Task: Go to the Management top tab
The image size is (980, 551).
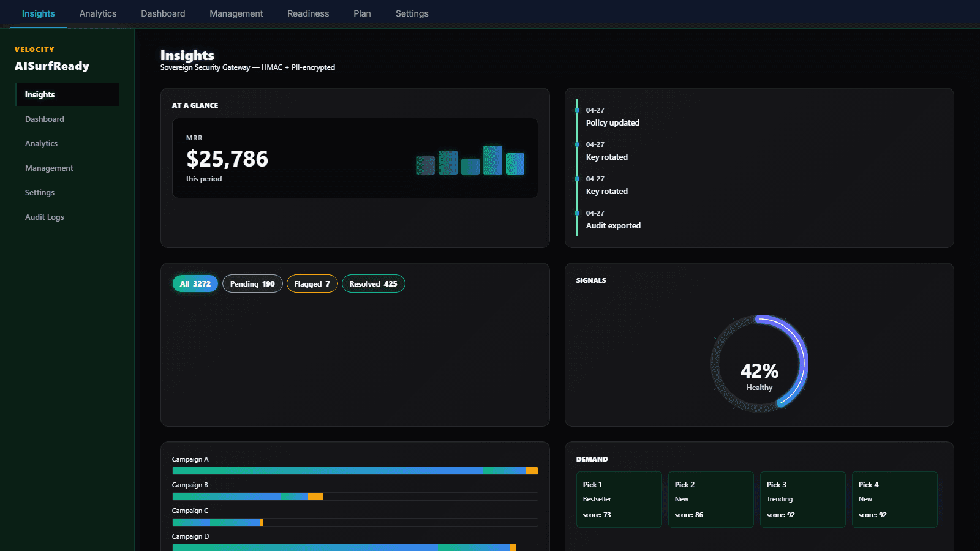Action: click(x=236, y=13)
